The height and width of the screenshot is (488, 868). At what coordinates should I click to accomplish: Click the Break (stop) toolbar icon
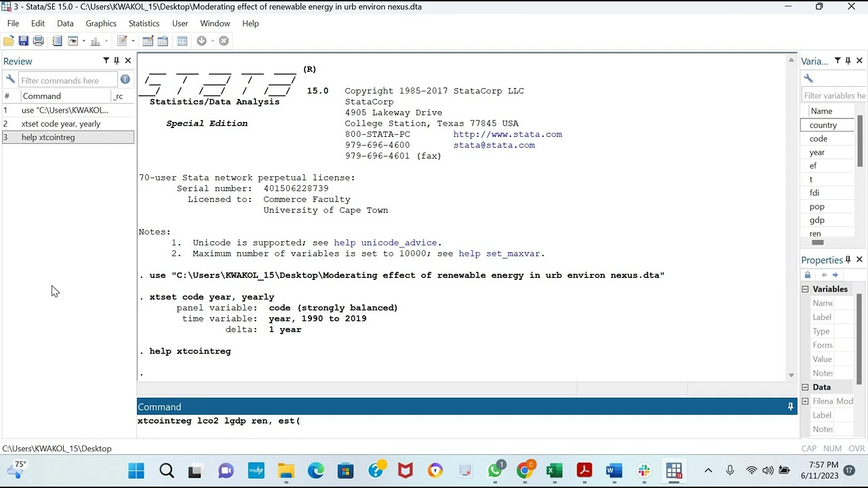(224, 41)
